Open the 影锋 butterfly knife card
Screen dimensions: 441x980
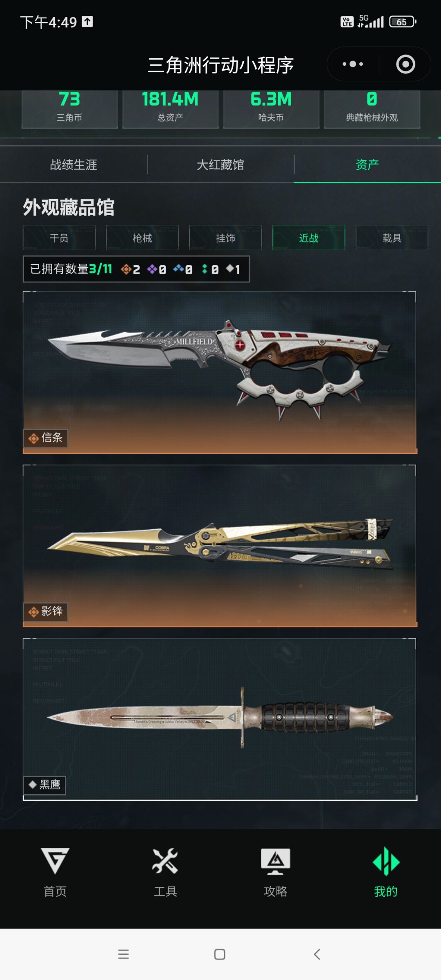coord(220,546)
